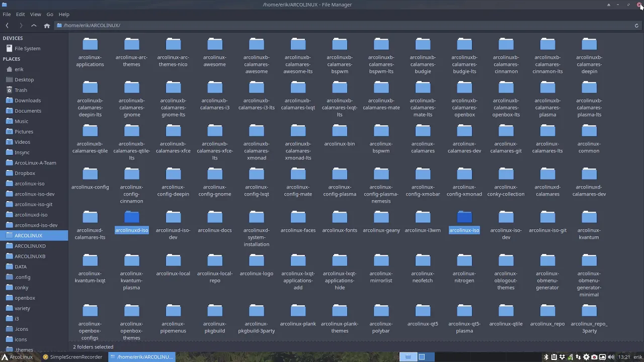Open the arcolinux-docs folder
This screenshot has height=362, width=644.
215,222
